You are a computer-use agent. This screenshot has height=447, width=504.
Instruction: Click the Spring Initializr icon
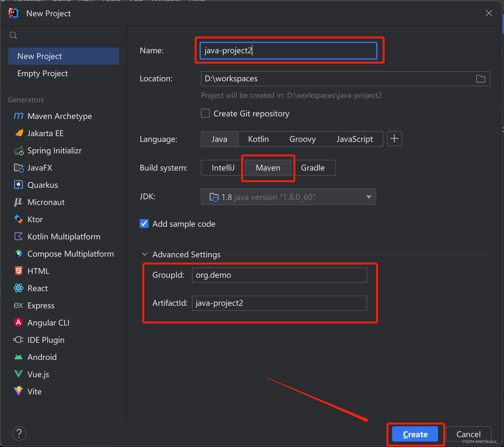(x=19, y=150)
